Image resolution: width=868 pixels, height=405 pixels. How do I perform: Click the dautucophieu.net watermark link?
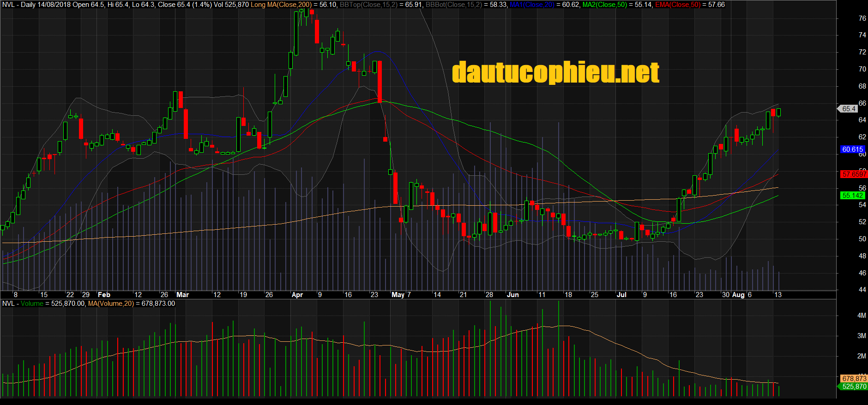(x=555, y=73)
